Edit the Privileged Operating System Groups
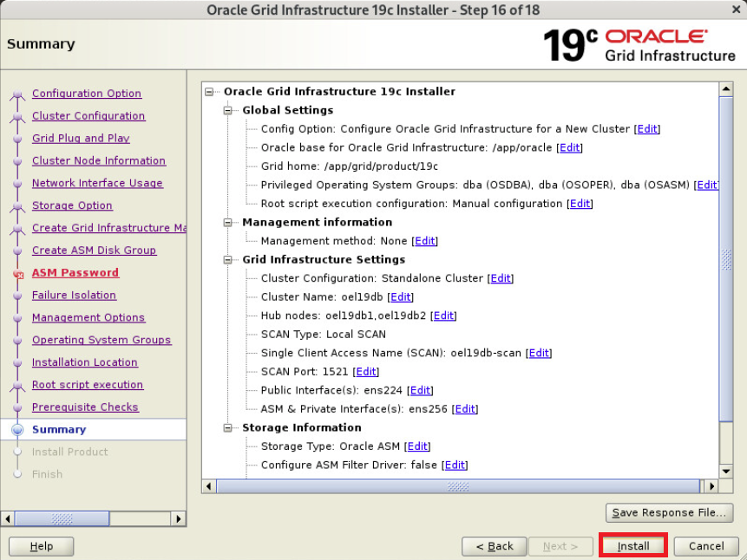The image size is (747, 560). (x=707, y=185)
